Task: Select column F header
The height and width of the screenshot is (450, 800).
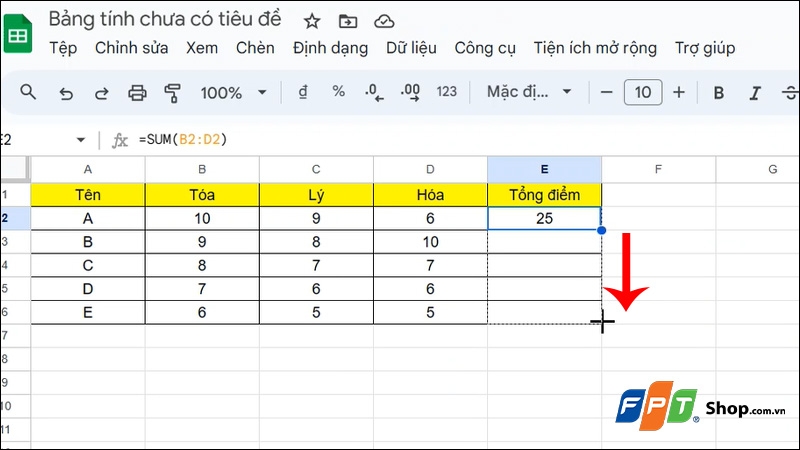Action: [x=658, y=169]
